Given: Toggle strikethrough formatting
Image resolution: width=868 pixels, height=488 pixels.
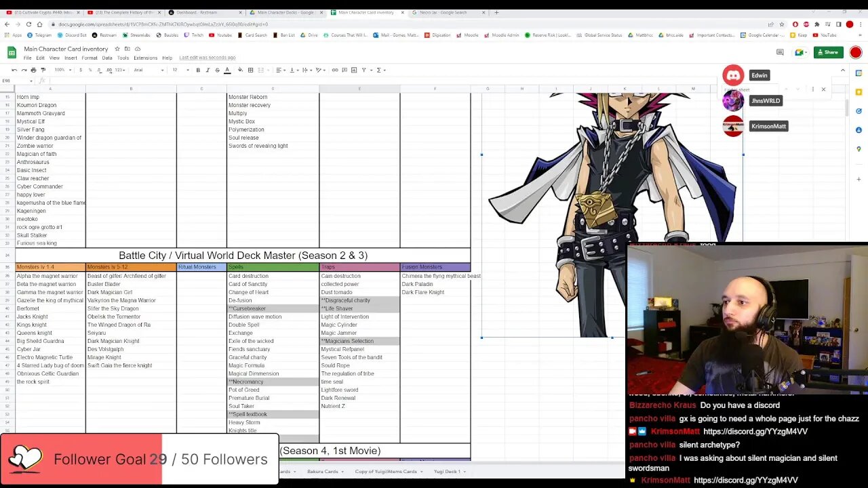Looking at the screenshot, I should (x=217, y=70).
